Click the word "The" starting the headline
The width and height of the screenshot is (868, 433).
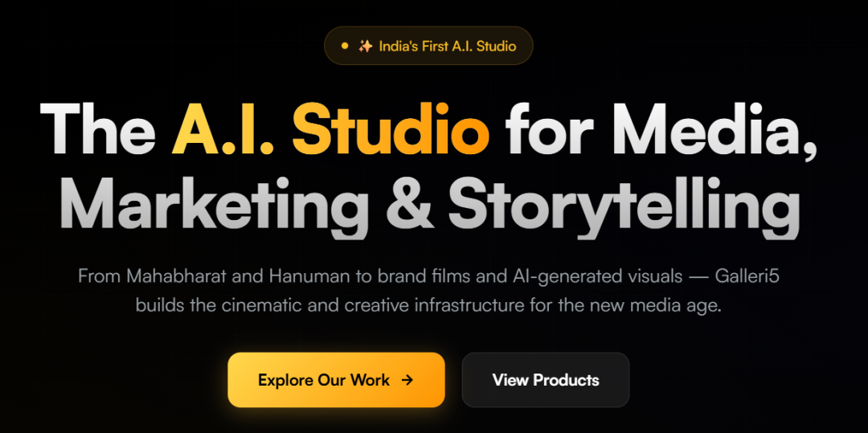click(x=97, y=129)
